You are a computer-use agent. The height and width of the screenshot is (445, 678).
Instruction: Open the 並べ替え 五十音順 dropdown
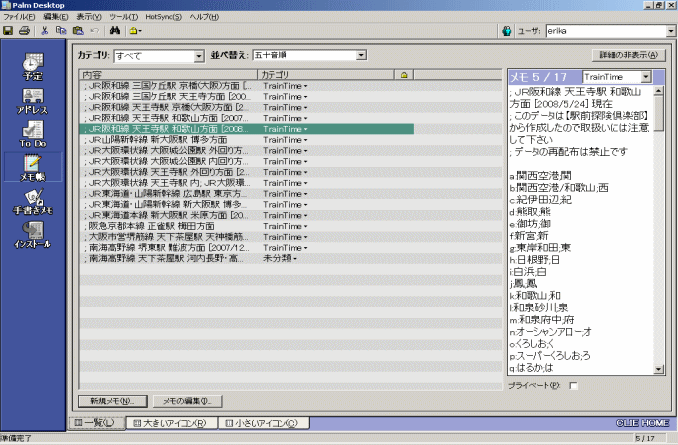361,55
